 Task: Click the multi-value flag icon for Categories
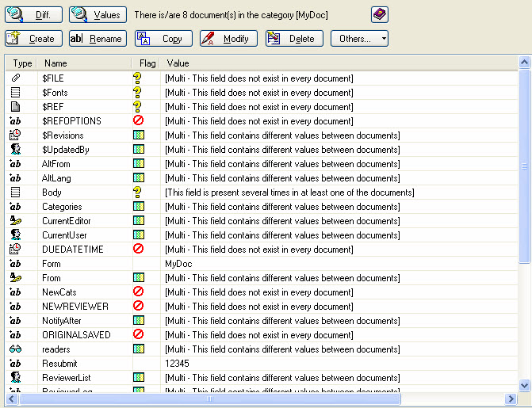coord(138,207)
